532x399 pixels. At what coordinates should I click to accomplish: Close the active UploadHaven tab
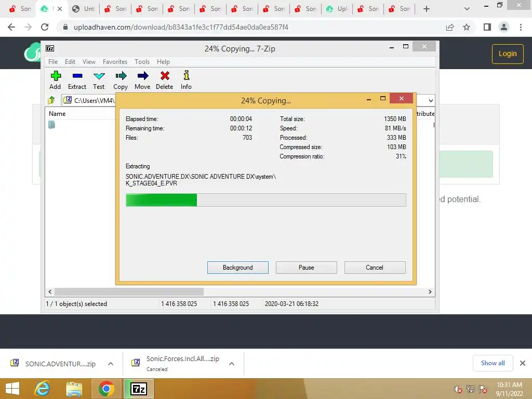[x=60, y=9]
